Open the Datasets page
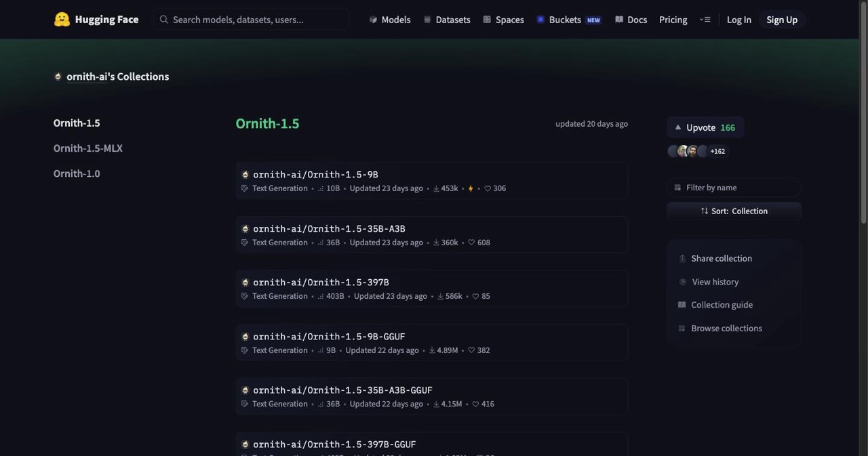 click(x=447, y=20)
